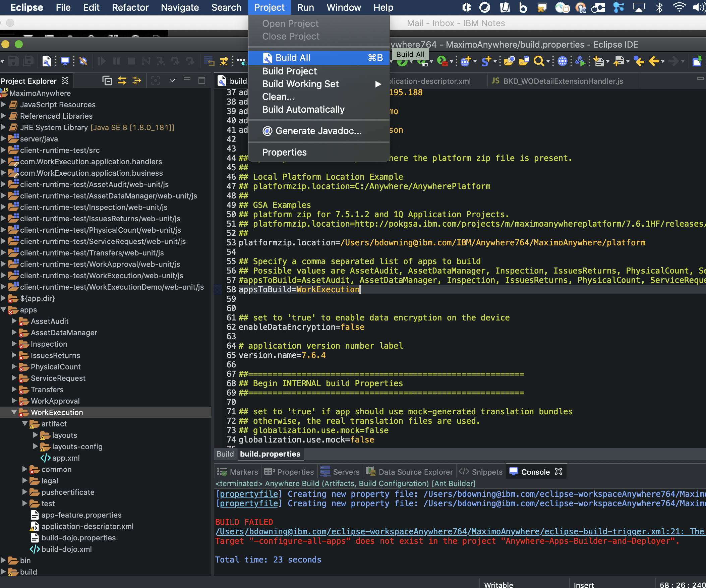
Task: Toggle Build Automatically in Project menu
Action: pos(303,110)
